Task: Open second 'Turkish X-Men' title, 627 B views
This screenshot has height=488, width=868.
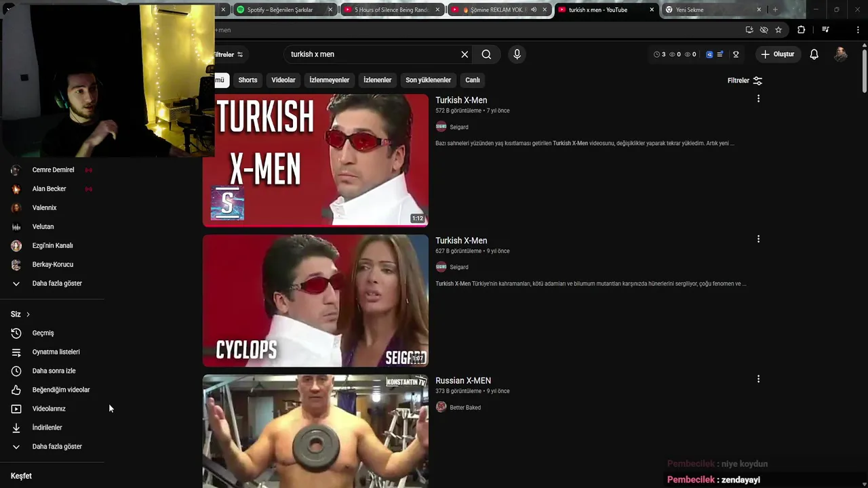Action: click(x=461, y=241)
